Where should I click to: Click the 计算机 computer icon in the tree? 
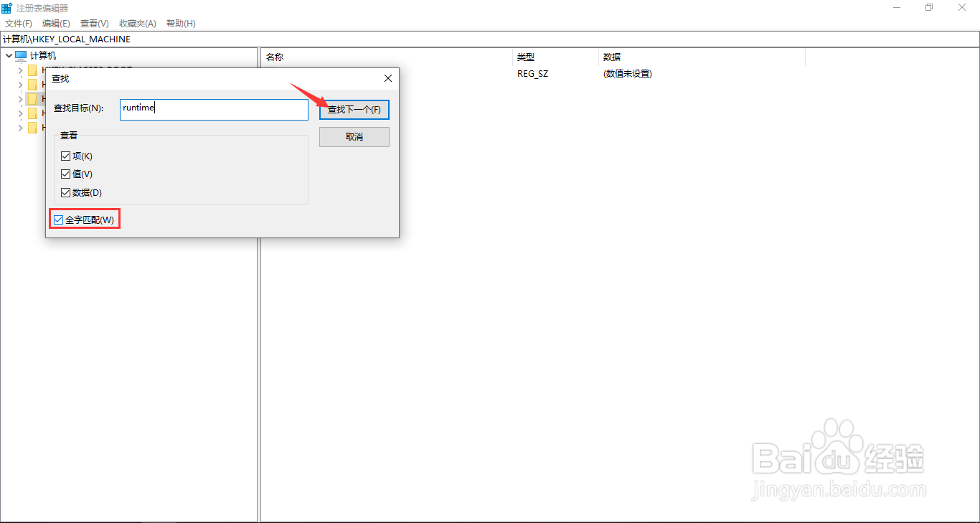coord(21,55)
